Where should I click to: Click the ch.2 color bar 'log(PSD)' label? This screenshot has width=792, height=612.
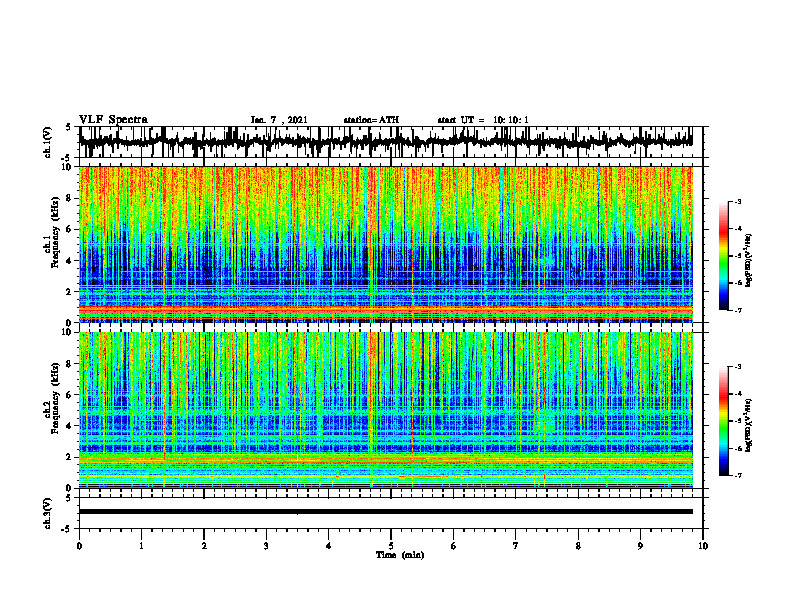(749, 425)
